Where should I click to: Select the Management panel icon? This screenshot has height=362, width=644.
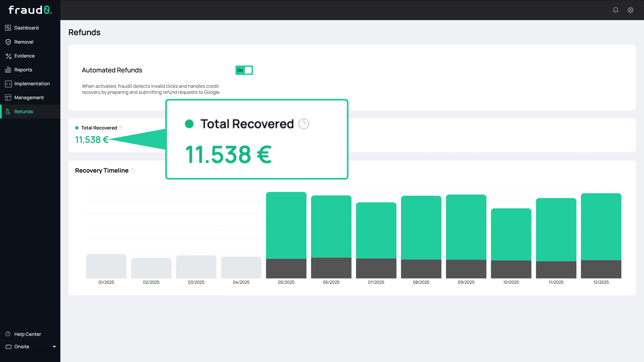(x=8, y=97)
